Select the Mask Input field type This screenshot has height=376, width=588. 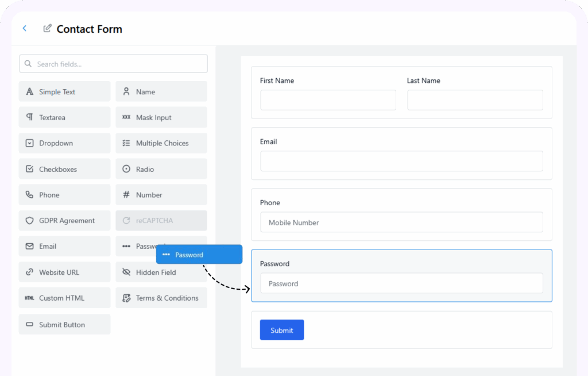(x=161, y=117)
